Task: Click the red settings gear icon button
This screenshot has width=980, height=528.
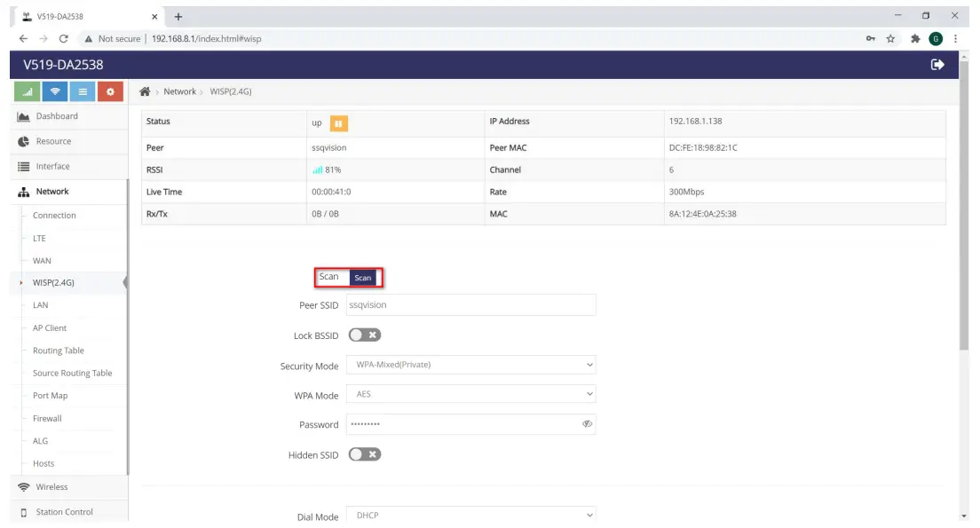Action: point(110,92)
